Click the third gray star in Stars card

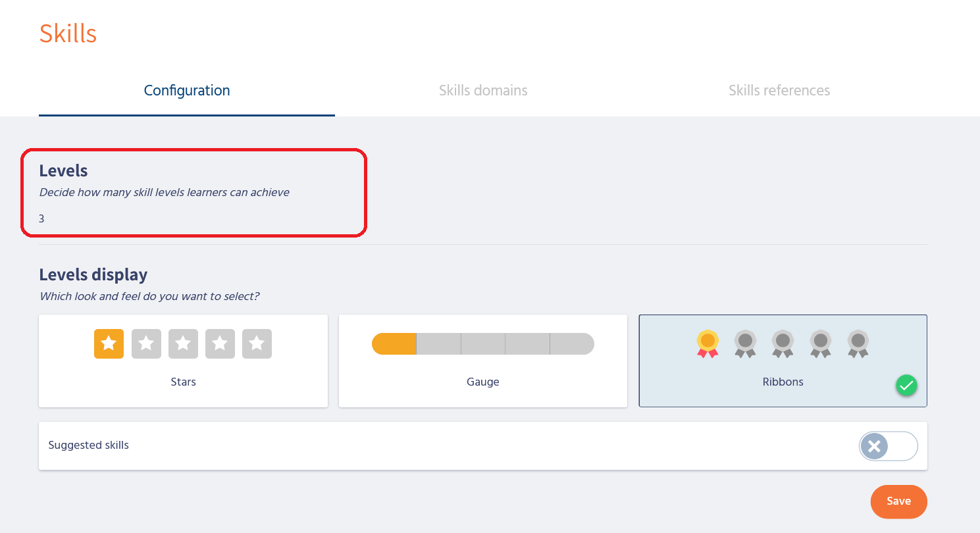[220, 343]
